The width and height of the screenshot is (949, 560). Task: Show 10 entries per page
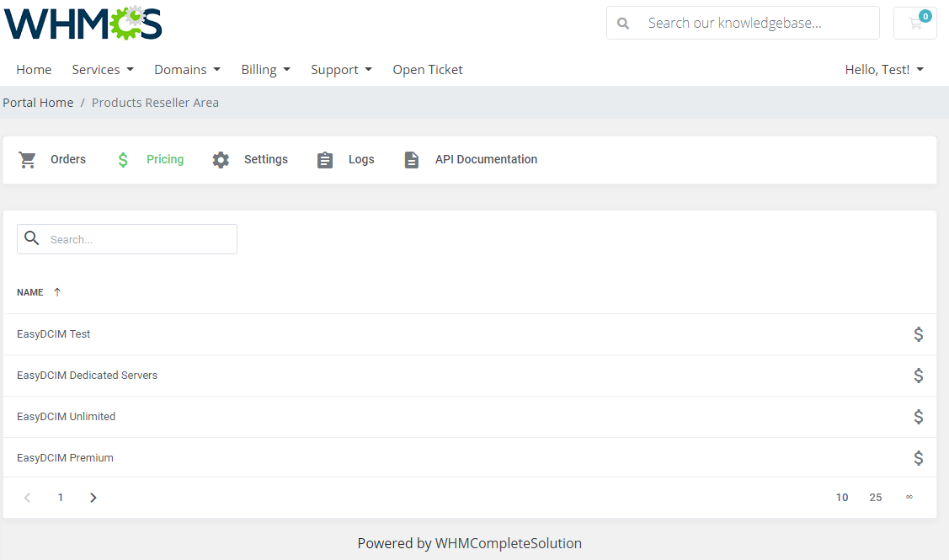tap(842, 498)
